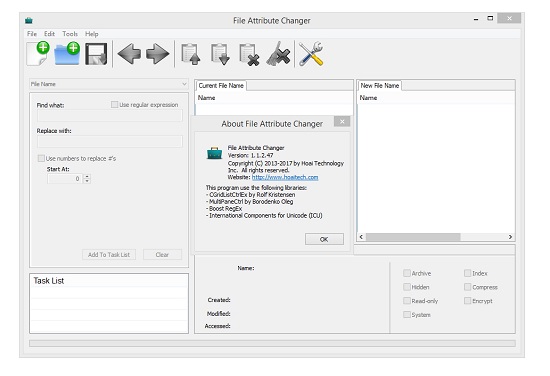The height and width of the screenshot is (376, 550).
Task: Click the Add File toolbar icon
Action: coord(38,53)
